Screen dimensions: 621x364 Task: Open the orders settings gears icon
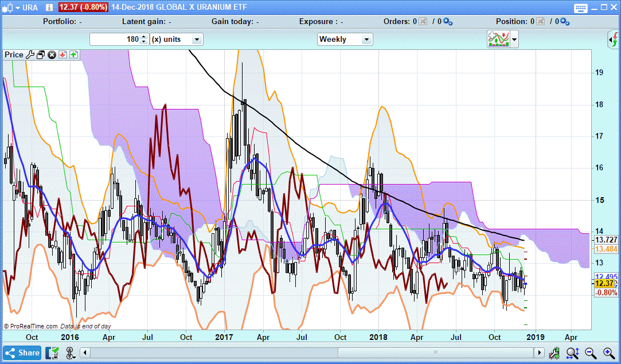[x=447, y=21]
